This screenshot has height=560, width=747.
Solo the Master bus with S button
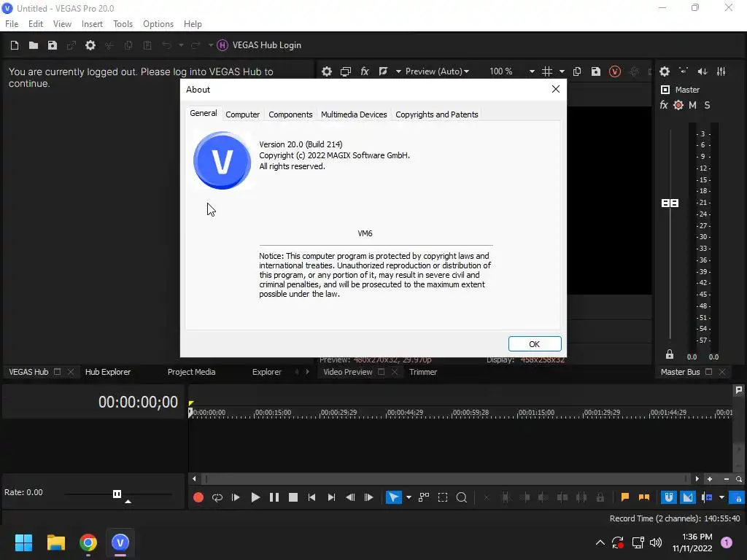coord(707,105)
